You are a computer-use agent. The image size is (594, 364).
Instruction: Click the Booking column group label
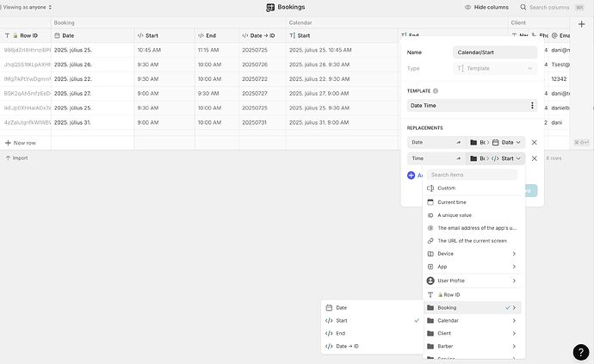[64, 22]
